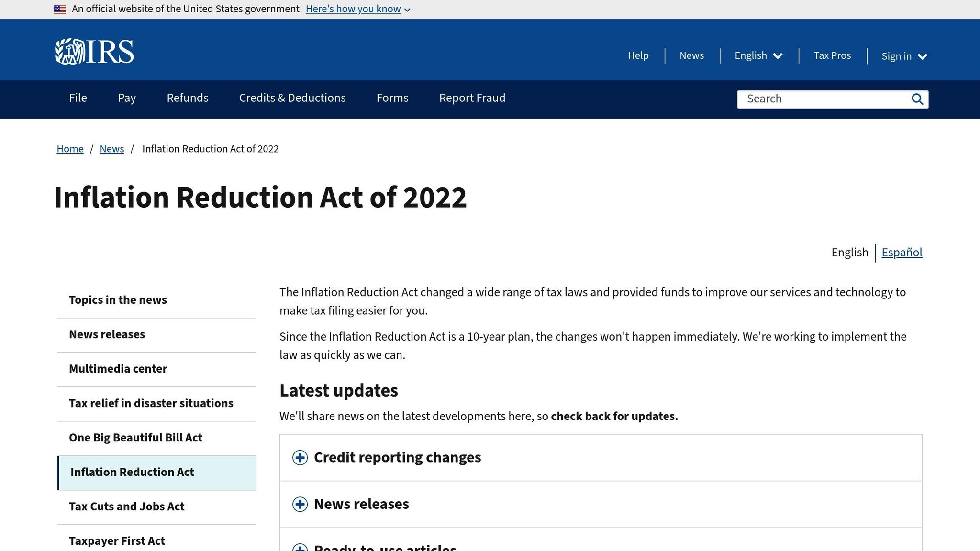Click the plus icon beside Credit reporting changes
This screenshot has width=980, height=551.
point(300,458)
